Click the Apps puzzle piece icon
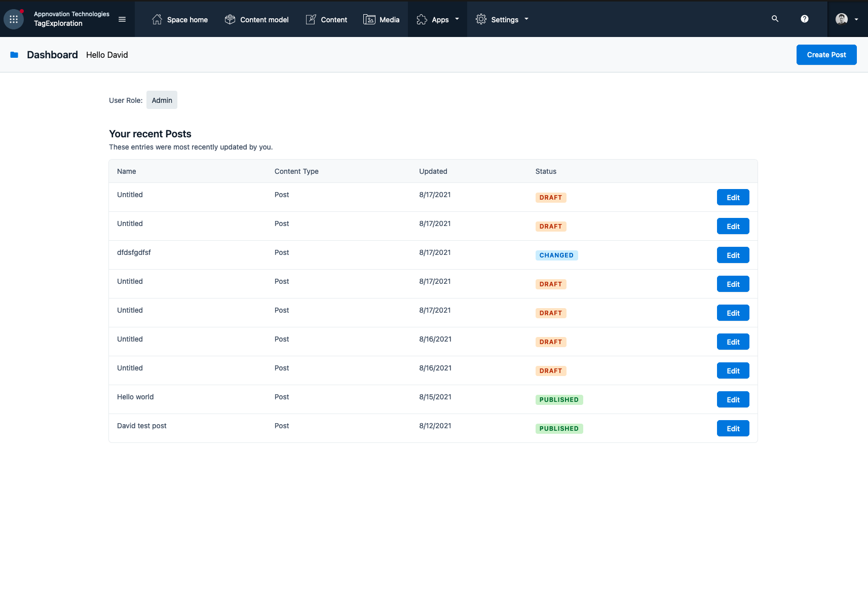Viewport: 868px width, 598px height. click(422, 19)
